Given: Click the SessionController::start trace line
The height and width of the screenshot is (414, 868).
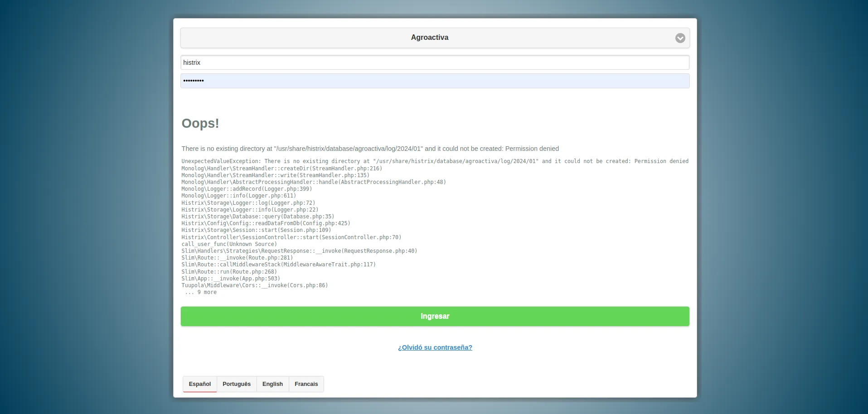Looking at the screenshot, I should [291, 237].
